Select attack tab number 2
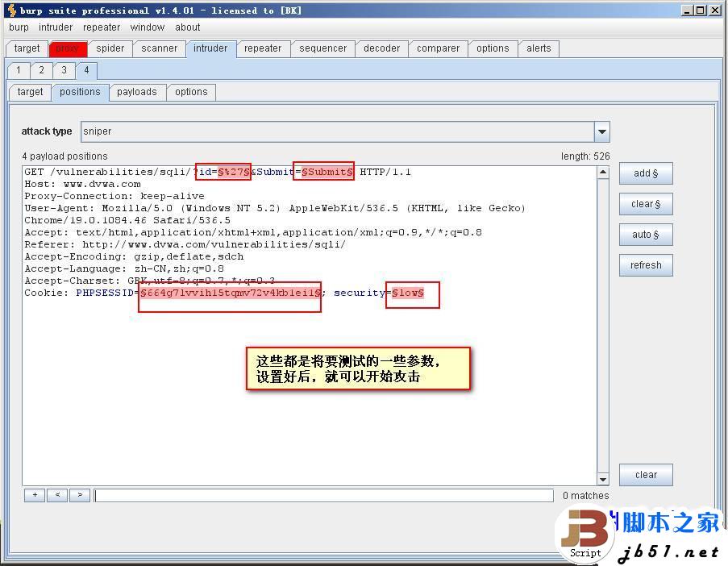The height and width of the screenshot is (566, 728). coord(41,70)
